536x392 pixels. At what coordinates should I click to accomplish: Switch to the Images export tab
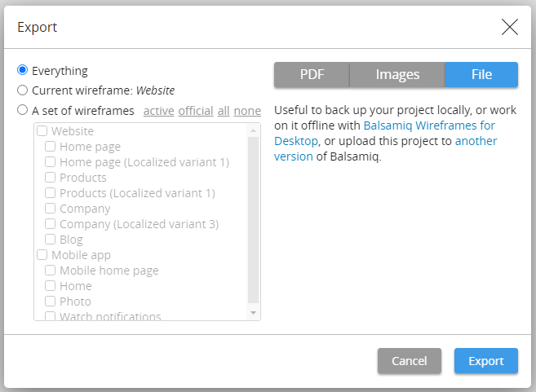pos(397,75)
